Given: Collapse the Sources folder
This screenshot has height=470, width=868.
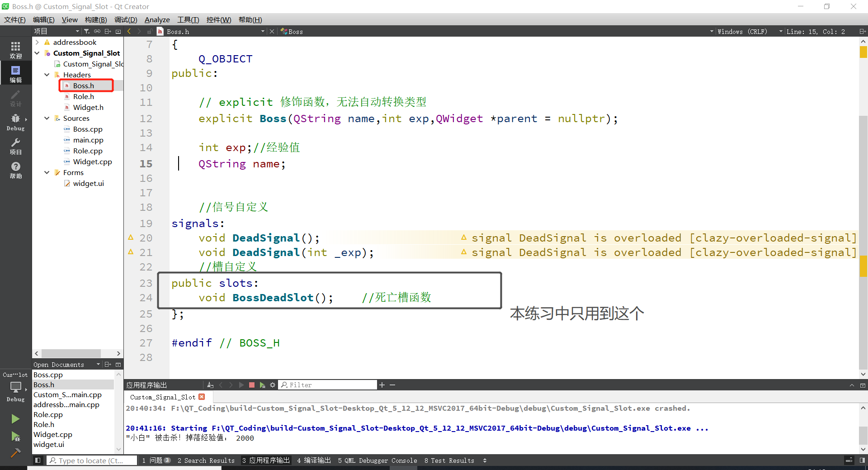Looking at the screenshot, I should point(47,118).
